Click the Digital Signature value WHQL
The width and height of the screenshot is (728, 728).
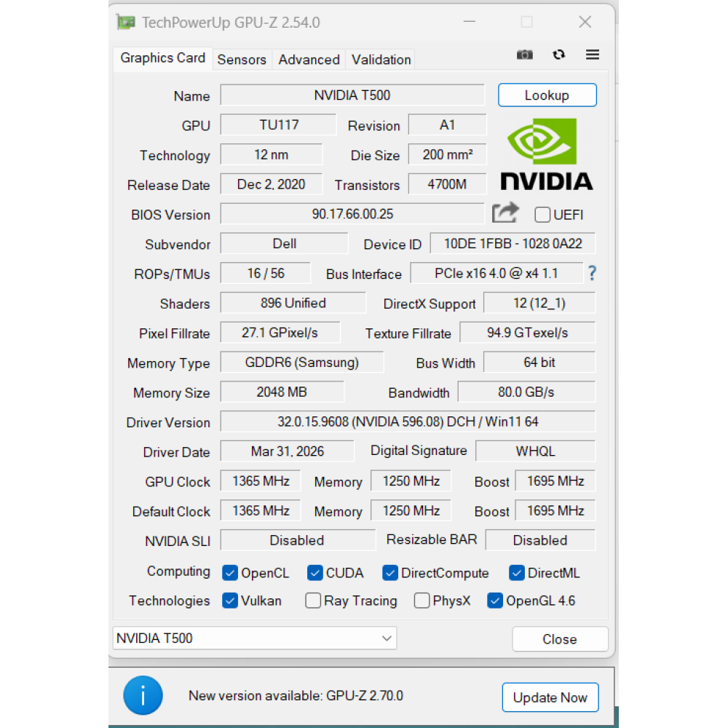click(x=535, y=452)
